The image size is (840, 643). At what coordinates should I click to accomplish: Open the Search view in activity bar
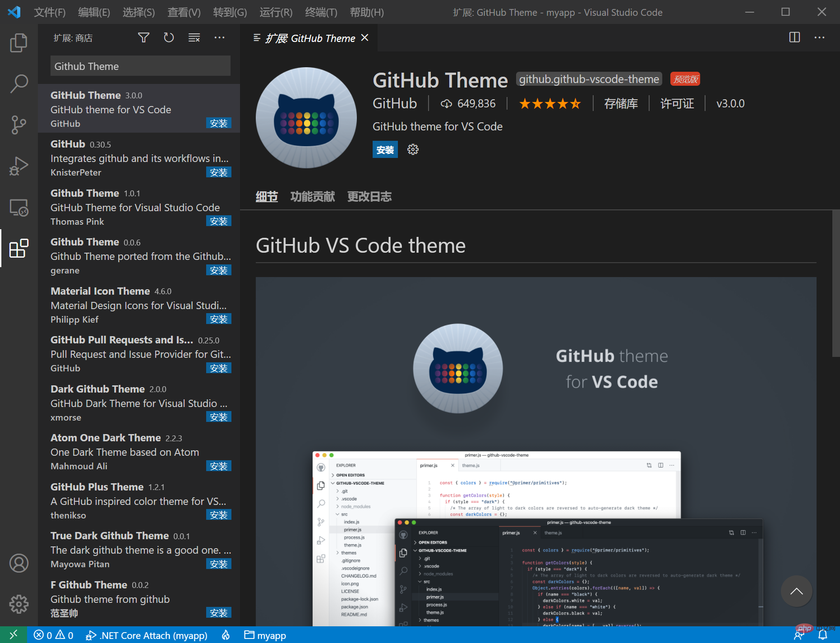18,83
